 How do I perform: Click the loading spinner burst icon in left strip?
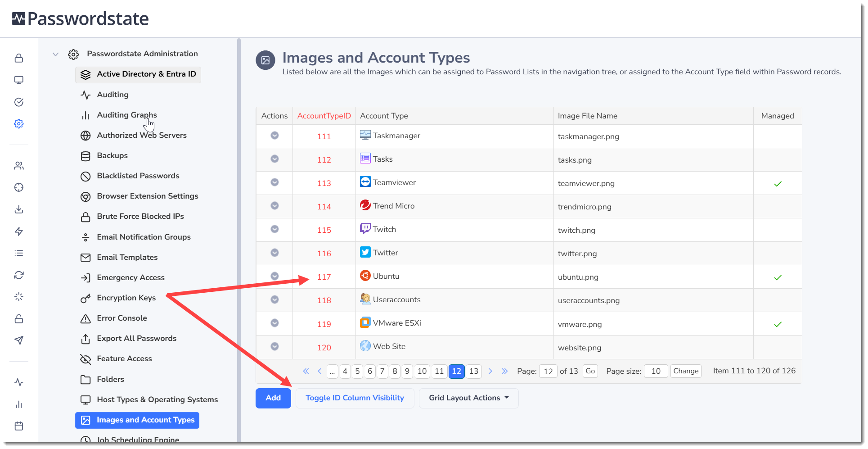pyautogui.click(x=19, y=297)
